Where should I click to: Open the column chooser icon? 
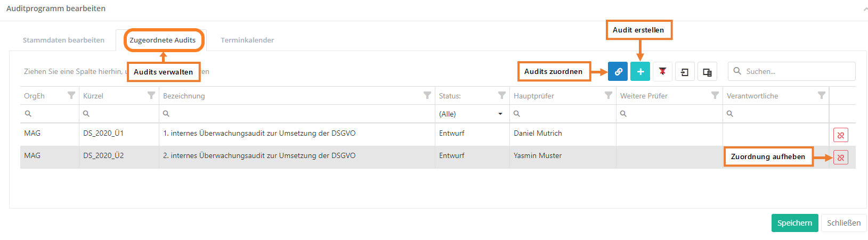tap(707, 71)
